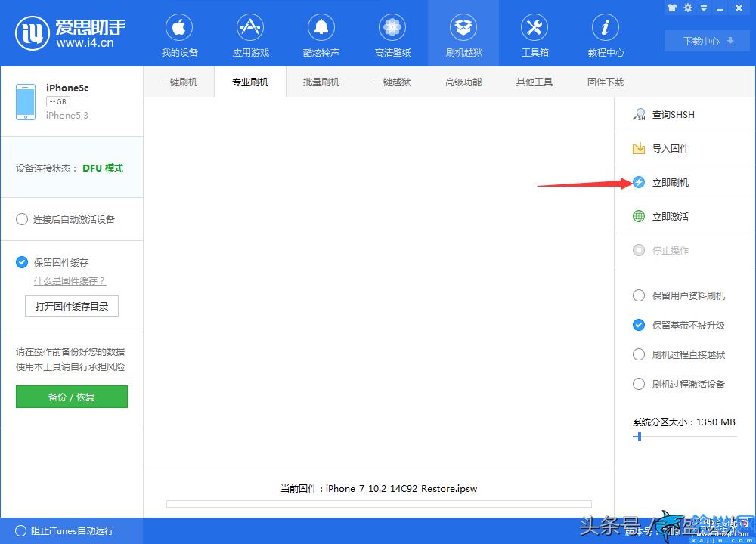Click the 立即激活 globe icon
Image resolution: width=756 pixels, height=544 pixels.
(x=639, y=216)
